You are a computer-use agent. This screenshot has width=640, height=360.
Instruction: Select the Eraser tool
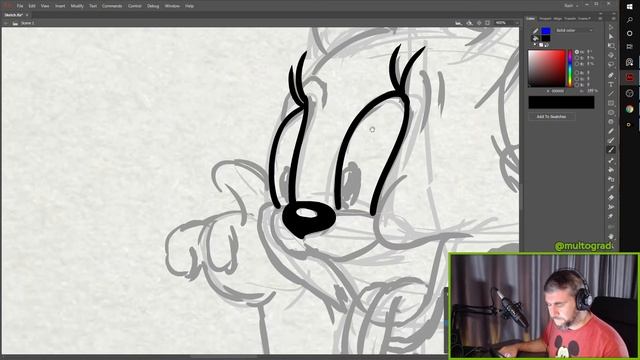pos(611,198)
